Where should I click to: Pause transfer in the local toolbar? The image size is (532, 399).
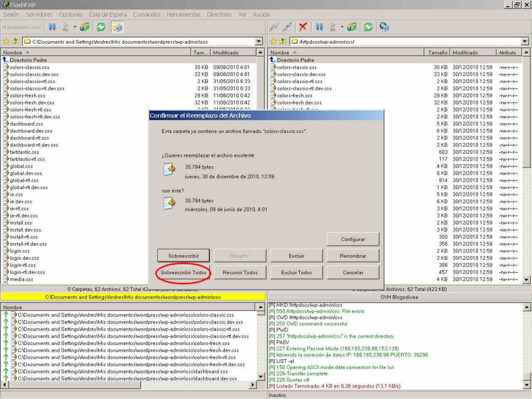(x=52, y=27)
